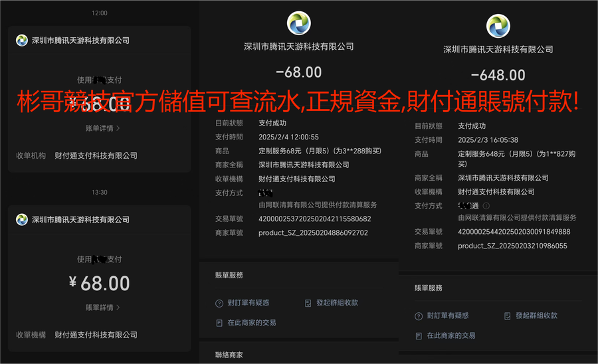Click the 商家單號 product_SZ_20250203210986055
The image size is (598, 364).
coord(512,246)
